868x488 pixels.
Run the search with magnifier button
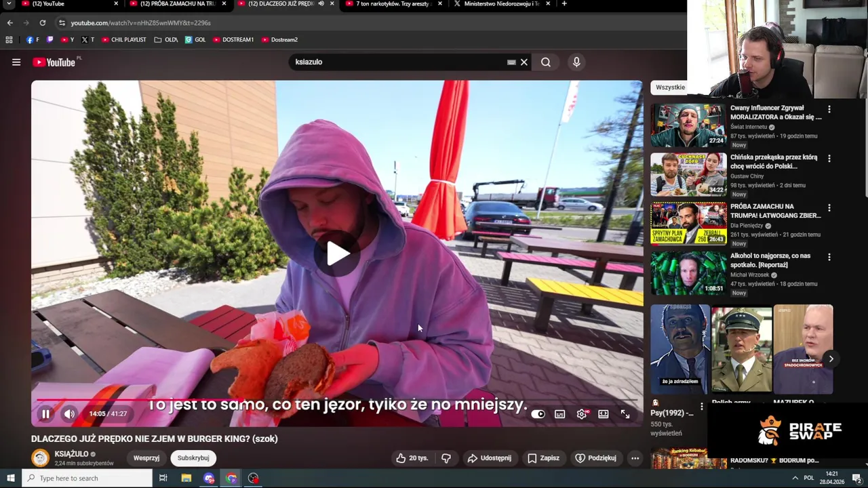(546, 62)
